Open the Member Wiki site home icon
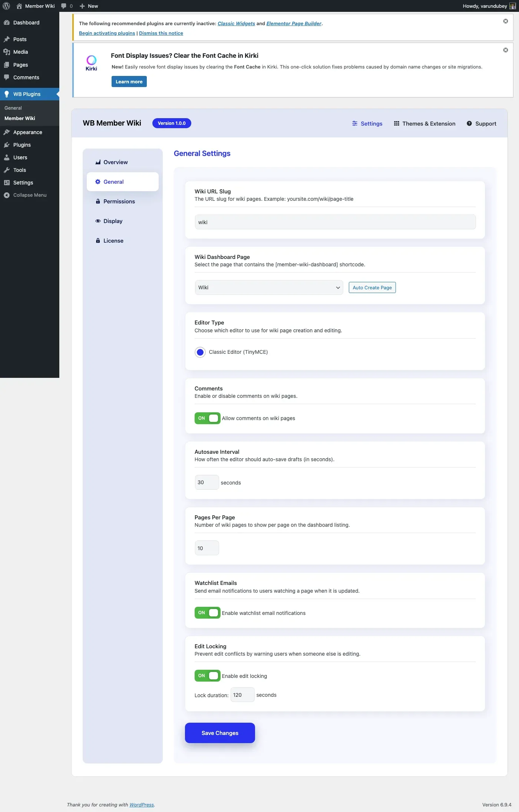 click(19, 6)
